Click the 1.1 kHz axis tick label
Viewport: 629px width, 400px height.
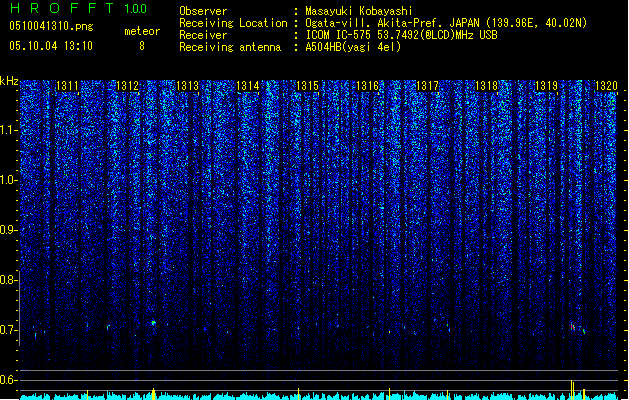pos(8,130)
